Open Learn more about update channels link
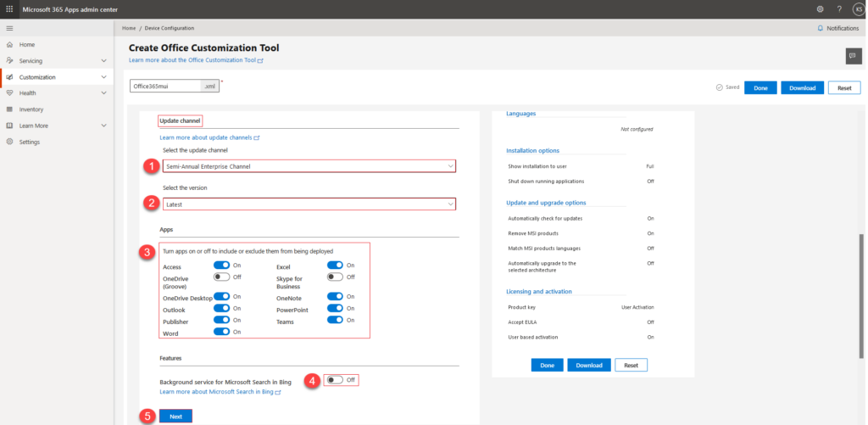Image resolution: width=868 pixels, height=425 pixels. point(210,137)
